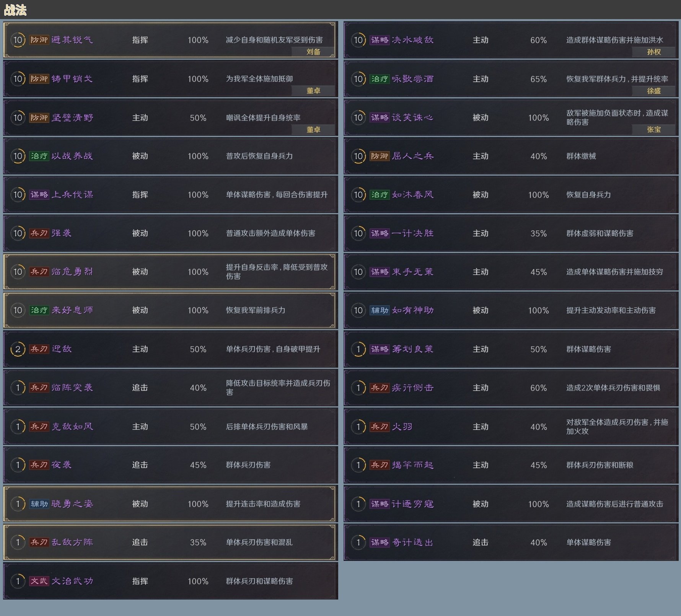Open the 战法 header tab
The image size is (681, 616).
pos(15,10)
